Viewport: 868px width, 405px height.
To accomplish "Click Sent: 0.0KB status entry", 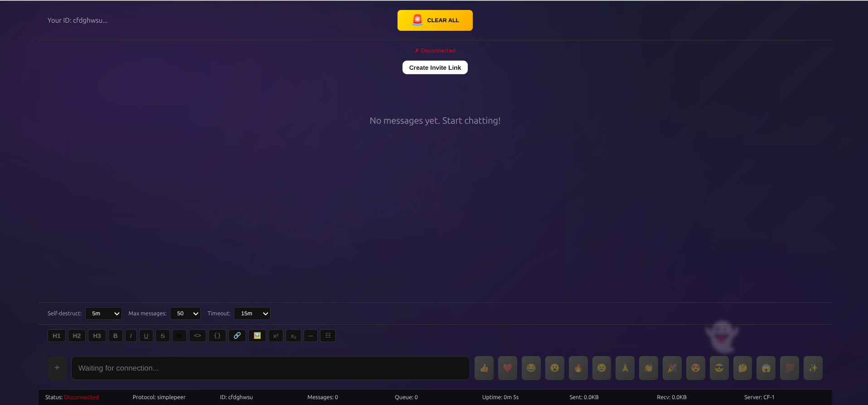I will click(584, 397).
